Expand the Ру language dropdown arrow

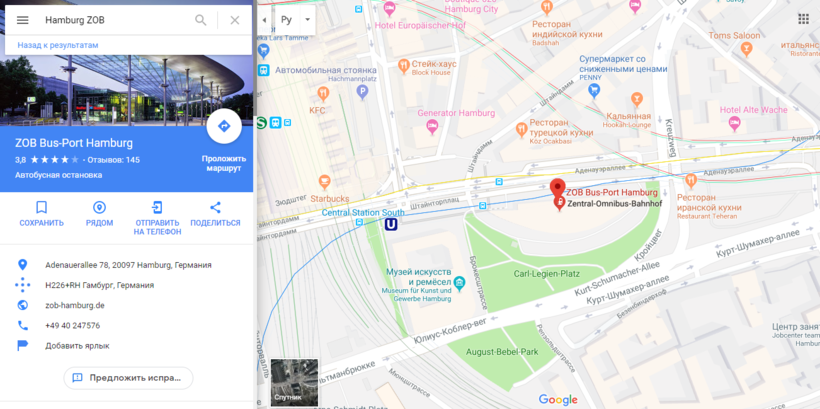click(308, 20)
